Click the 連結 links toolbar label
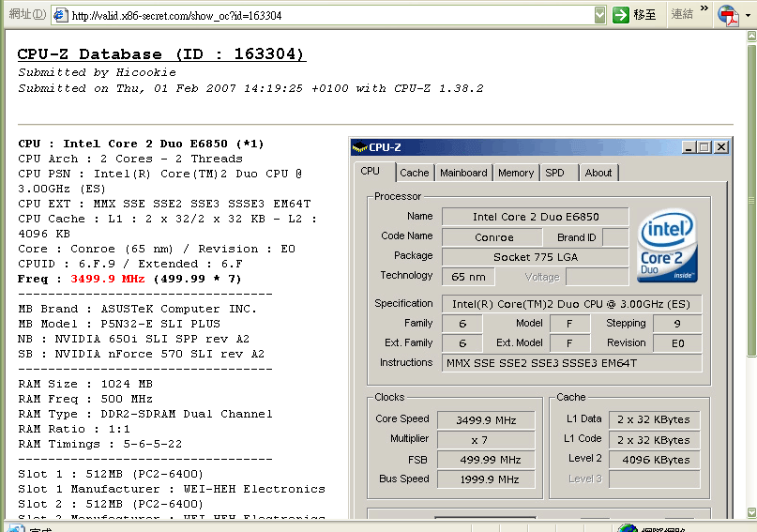757x532 pixels. point(682,14)
